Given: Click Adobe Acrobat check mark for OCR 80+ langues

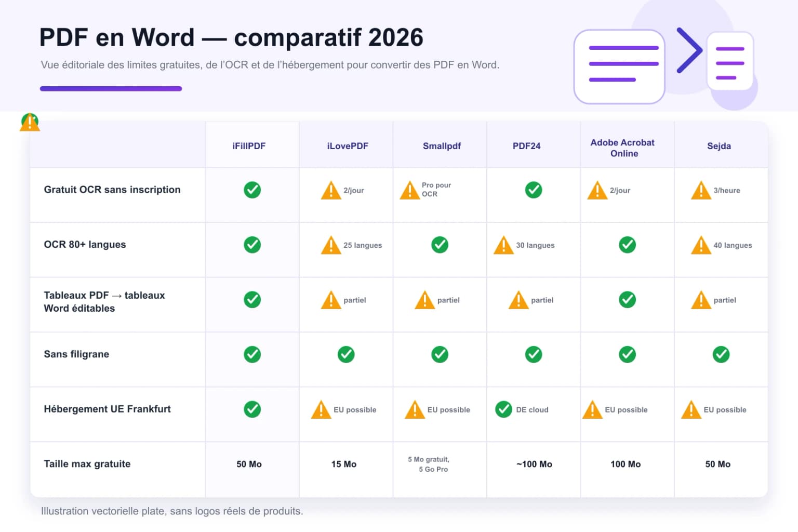Looking at the screenshot, I should point(628,245).
